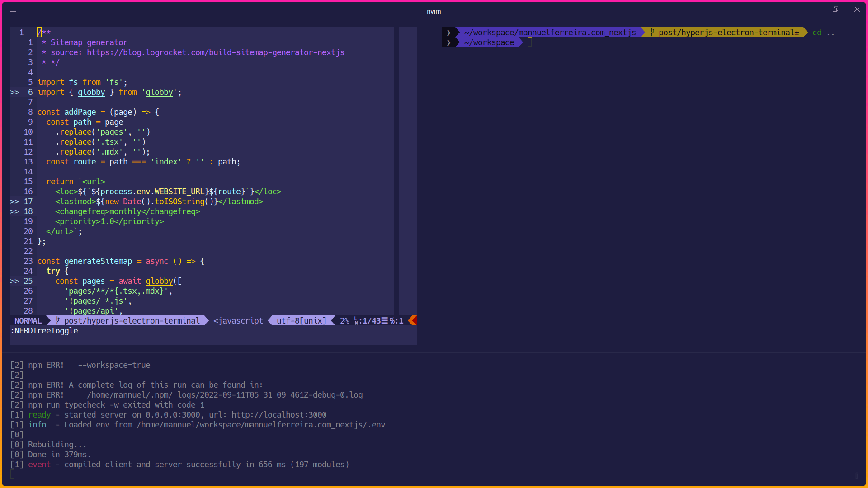This screenshot has width=868, height=488.
Task: Click the 2% file position indicator
Action: pyautogui.click(x=344, y=320)
